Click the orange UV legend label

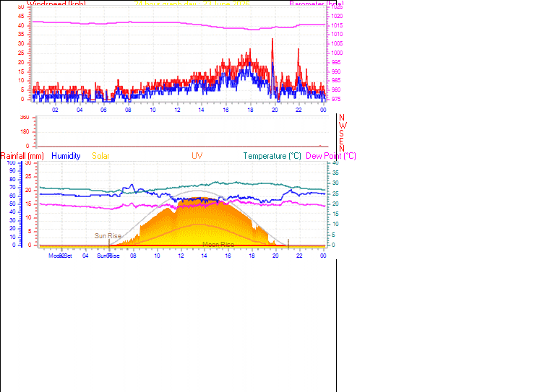[197, 156]
